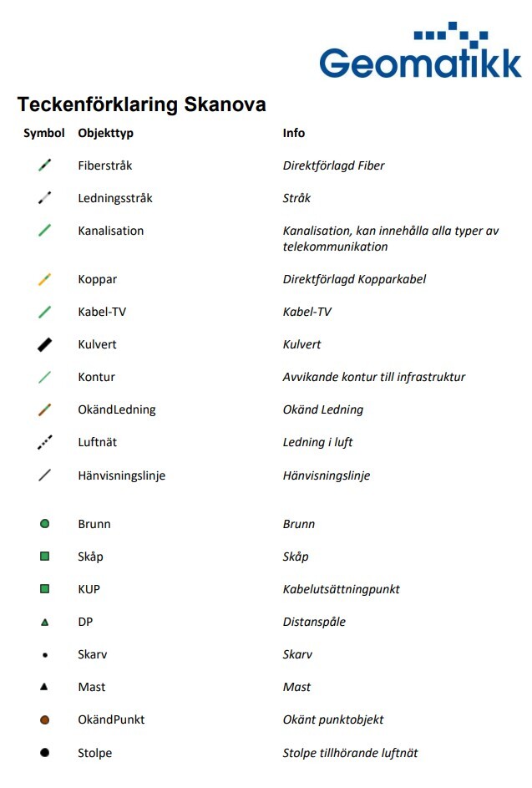Click the black Mast triangle symbol
The width and height of the screenshot is (532, 788).
45,687
